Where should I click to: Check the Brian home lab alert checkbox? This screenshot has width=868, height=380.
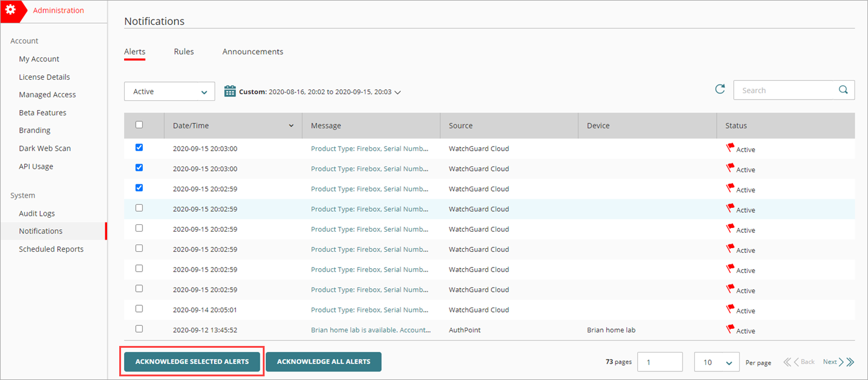pyautogui.click(x=139, y=329)
